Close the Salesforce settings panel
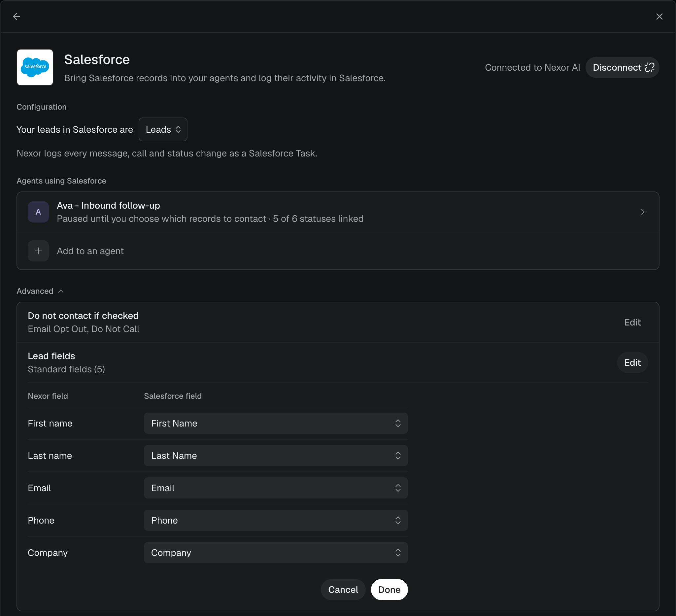Image resolution: width=676 pixels, height=616 pixels. click(659, 17)
